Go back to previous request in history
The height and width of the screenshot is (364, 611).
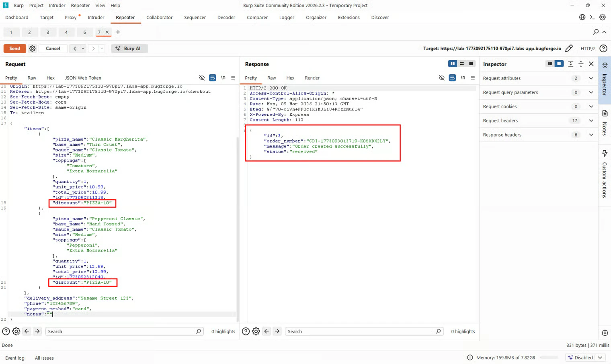tap(75, 49)
